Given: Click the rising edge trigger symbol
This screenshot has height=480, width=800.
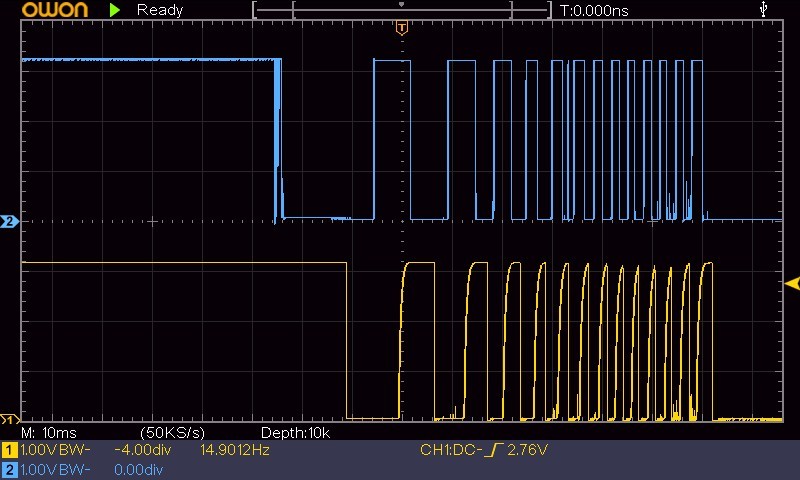Looking at the screenshot, I should pyautogui.click(x=494, y=450).
